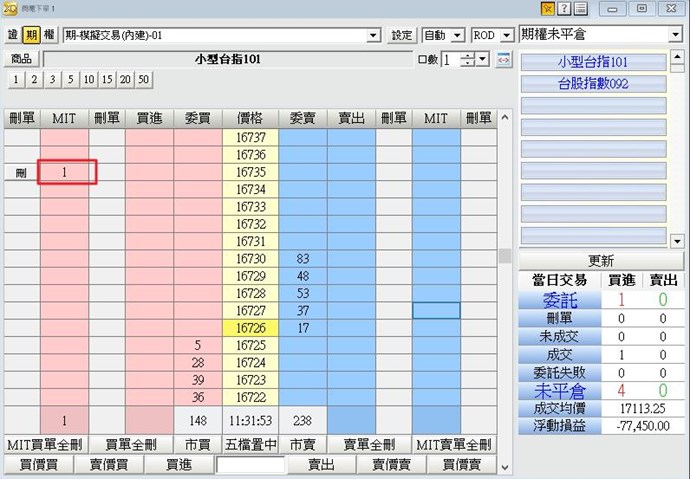Expand the 期-模擬交易 account dropdown

click(x=374, y=35)
